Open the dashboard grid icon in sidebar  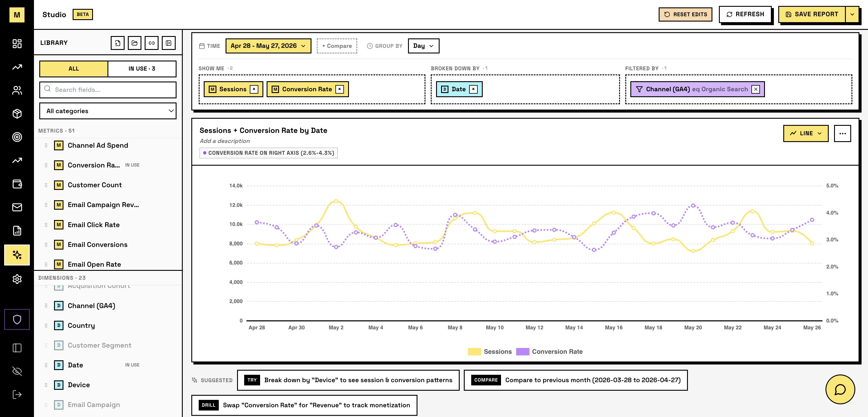(17, 43)
